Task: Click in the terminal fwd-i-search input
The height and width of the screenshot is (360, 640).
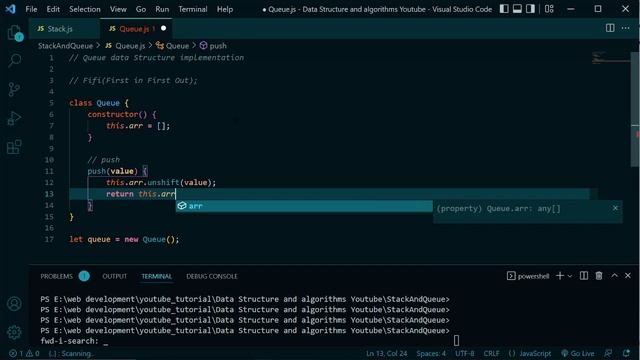Action: click(x=105, y=341)
